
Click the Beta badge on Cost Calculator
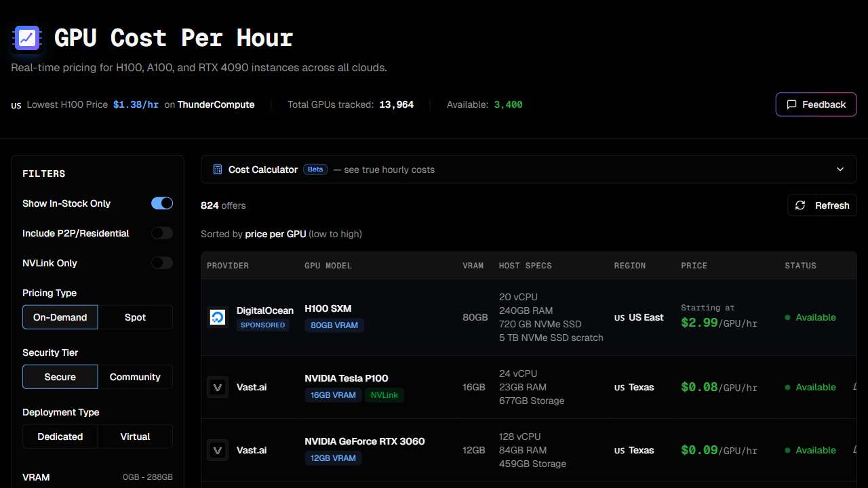(x=315, y=169)
